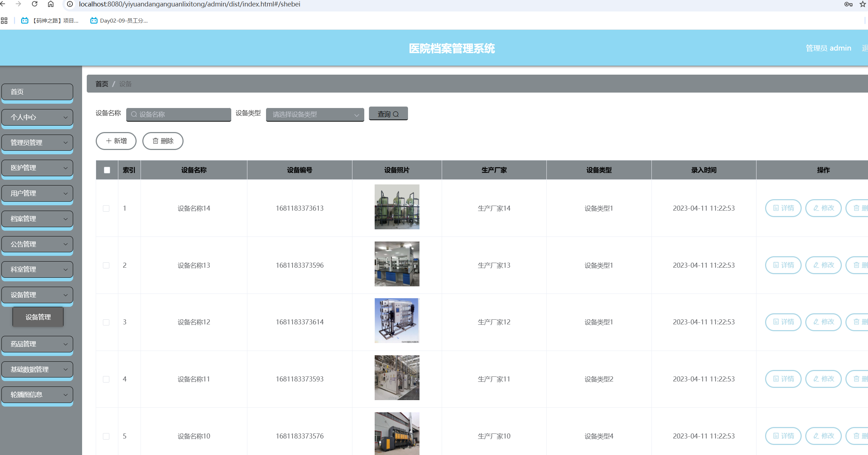Focus the browser address bar URL

coord(189,4)
